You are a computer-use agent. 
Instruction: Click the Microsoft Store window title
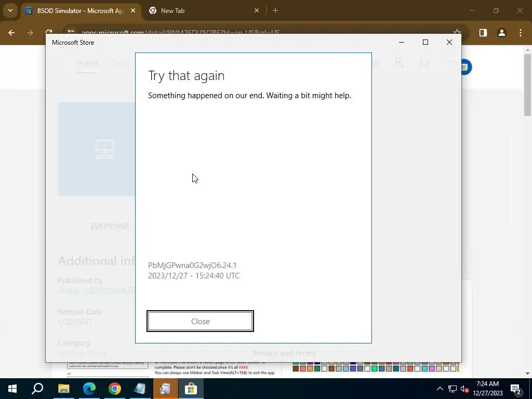coord(73,43)
